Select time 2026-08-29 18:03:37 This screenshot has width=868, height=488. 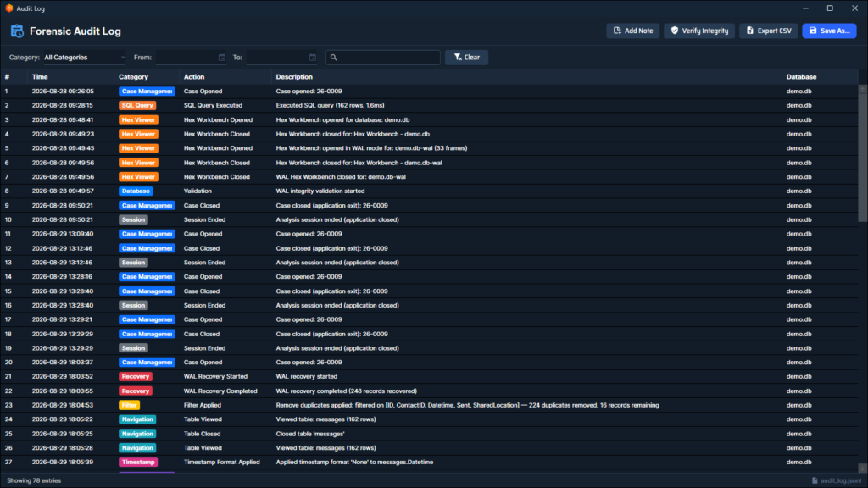coord(62,363)
